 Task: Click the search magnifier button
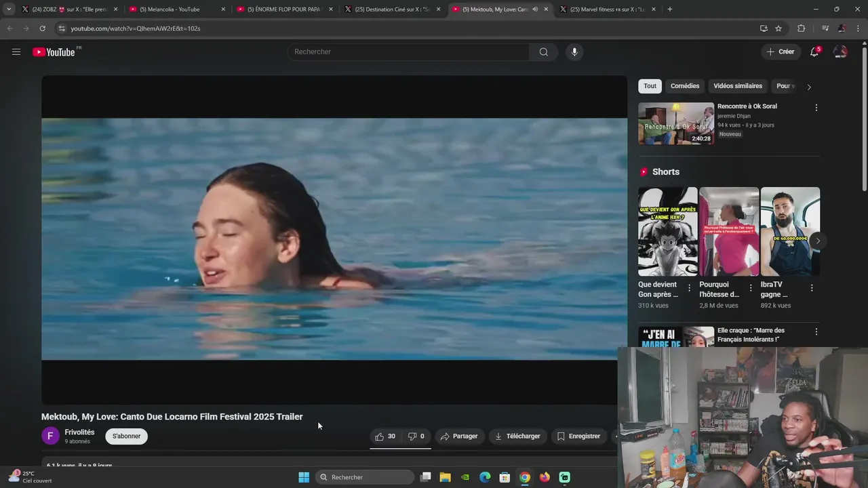click(x=544, y=52)
